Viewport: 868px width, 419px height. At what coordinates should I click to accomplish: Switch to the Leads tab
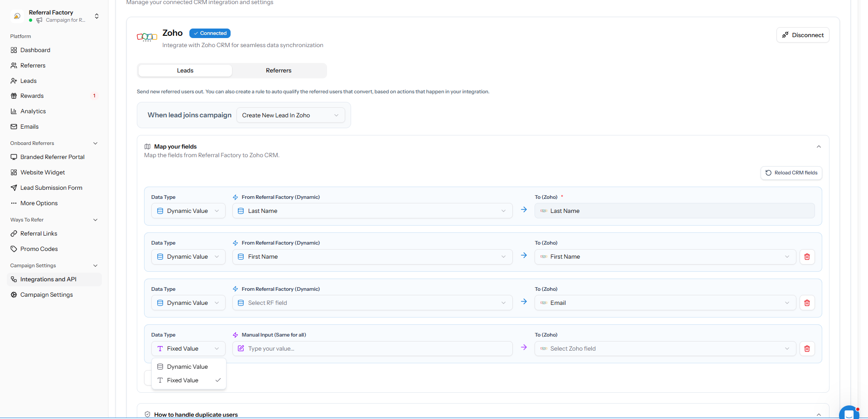(x=185, y=71)
